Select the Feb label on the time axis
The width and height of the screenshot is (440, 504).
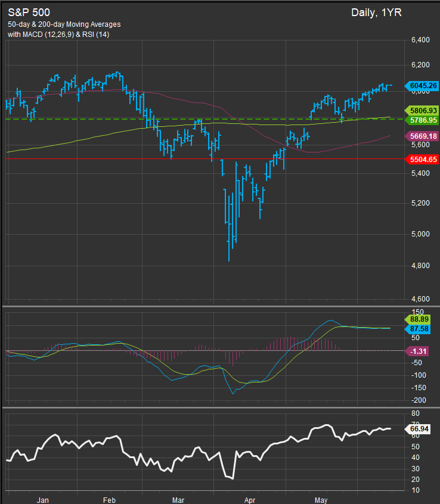click(x=110, y=499)
